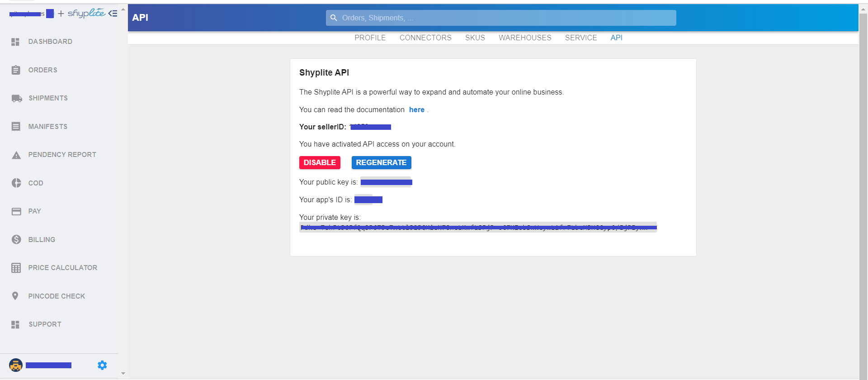Select the app's ID value

(368, 199)
